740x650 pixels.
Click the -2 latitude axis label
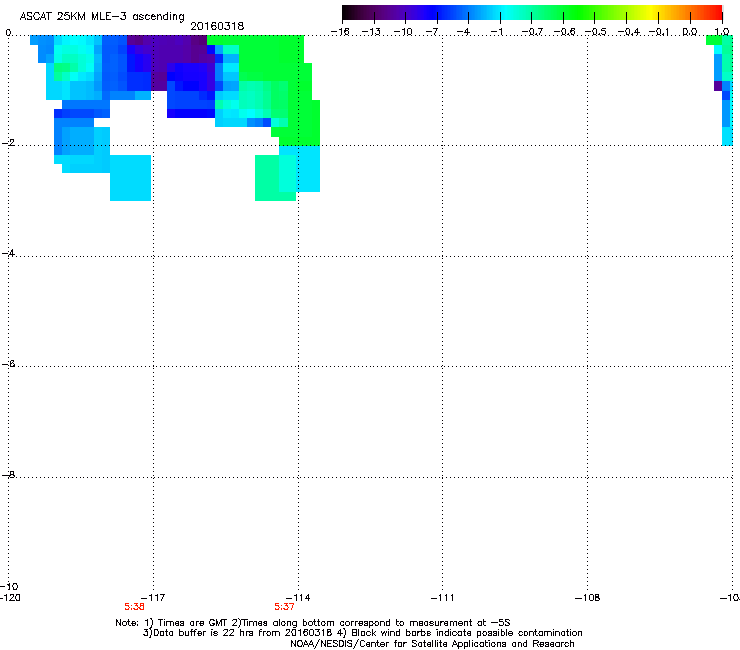click(8, 143)
